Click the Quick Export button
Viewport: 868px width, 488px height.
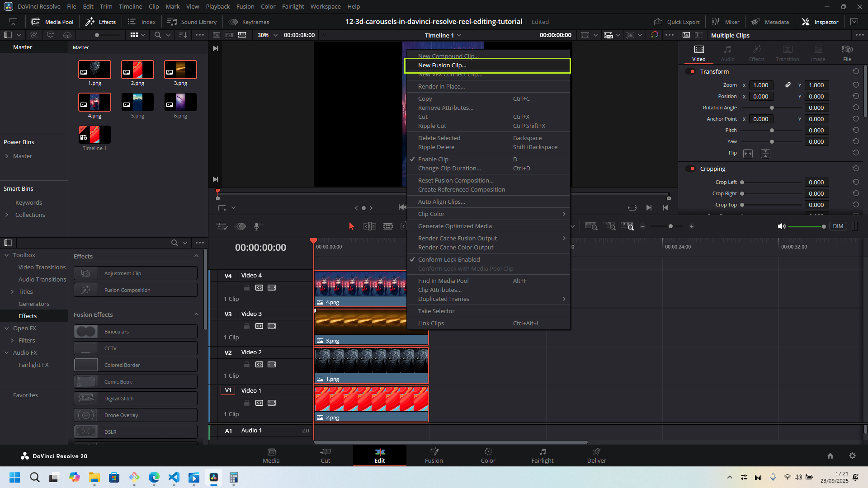(x=677, y=22)
